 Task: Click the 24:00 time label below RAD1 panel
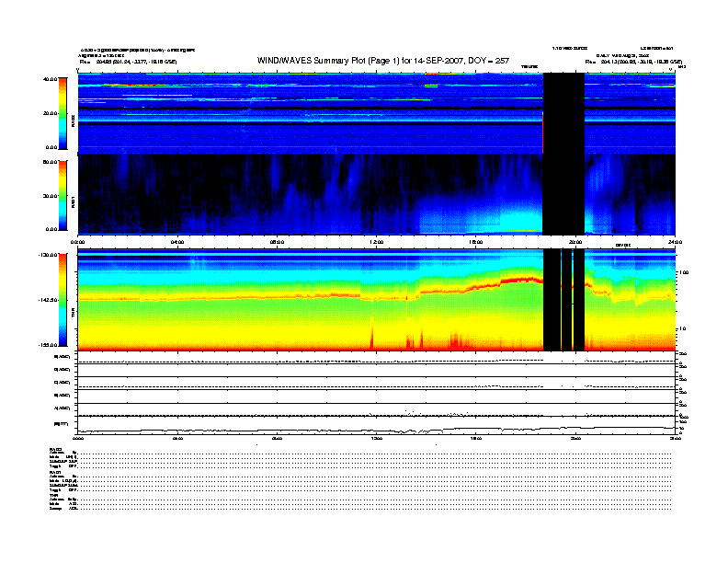click(675, 242)
